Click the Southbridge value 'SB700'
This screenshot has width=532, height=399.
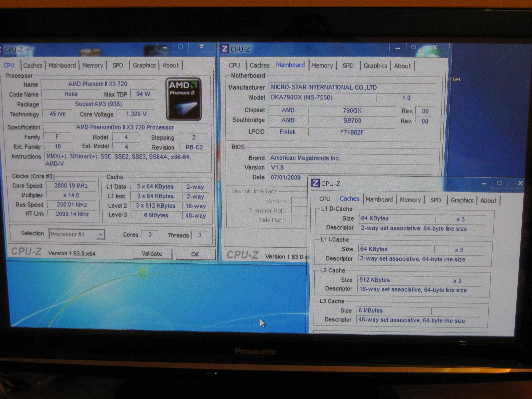352,121
